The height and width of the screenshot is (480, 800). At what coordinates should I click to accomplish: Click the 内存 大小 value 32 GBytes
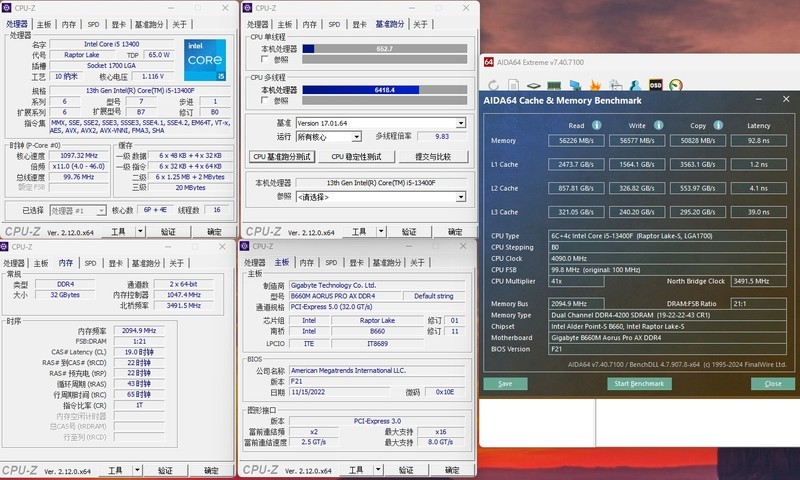tap(65, 295)
